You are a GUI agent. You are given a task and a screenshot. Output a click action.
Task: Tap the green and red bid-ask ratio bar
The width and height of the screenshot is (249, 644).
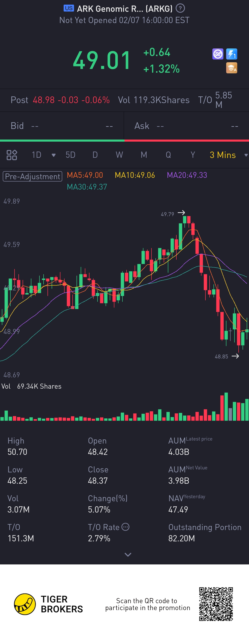pos(125,140)
